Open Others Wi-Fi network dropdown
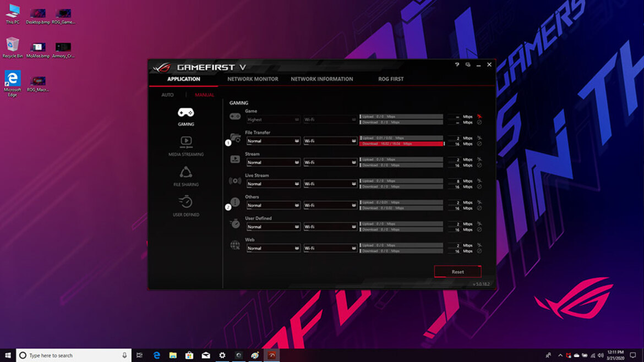The image size is (644, 362). pyautogui.click(x=330, y=205)
